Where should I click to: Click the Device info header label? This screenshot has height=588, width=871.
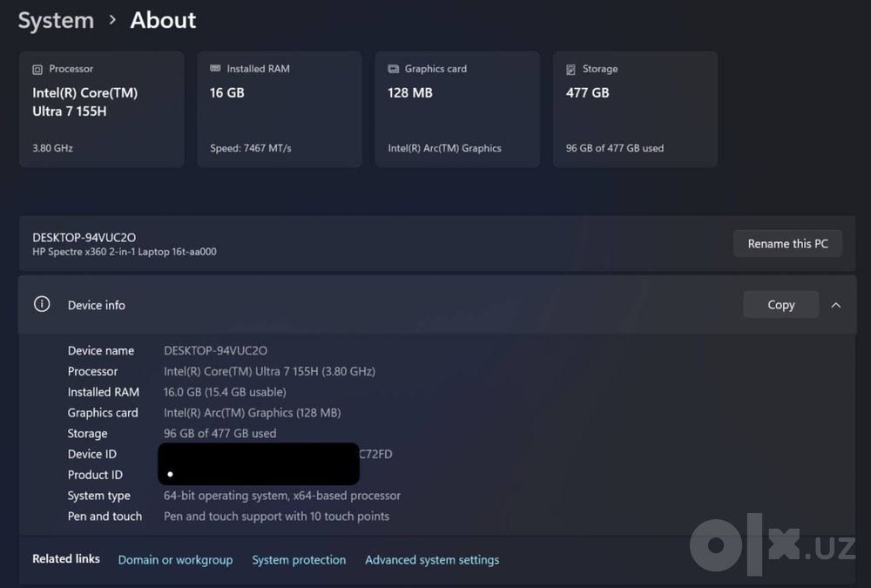96,305
